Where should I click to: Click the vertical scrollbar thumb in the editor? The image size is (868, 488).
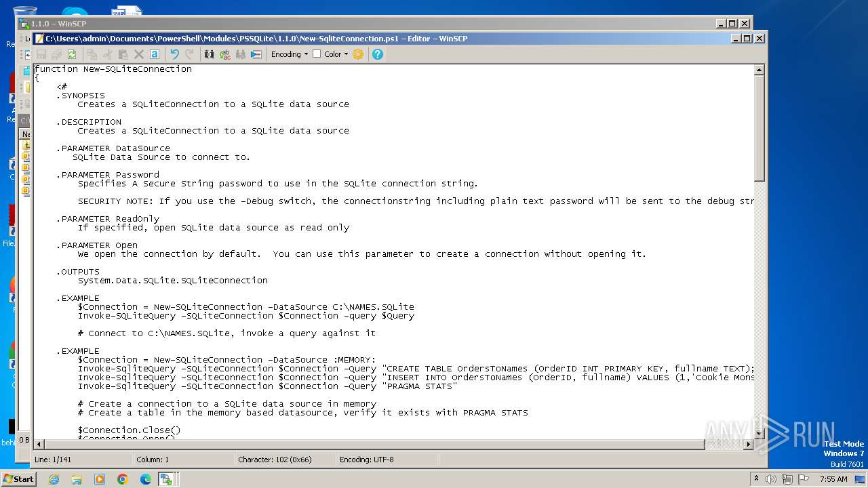[759, 128]
